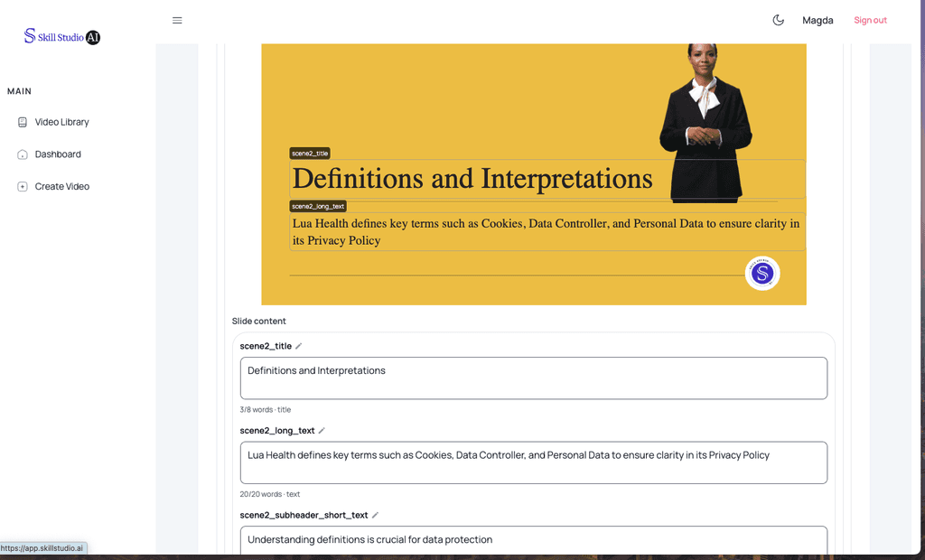Click the scene2_subheader_short_text input field
Image resolution: width=925 pixels, height=560 pixels.
tap(533, 540)
